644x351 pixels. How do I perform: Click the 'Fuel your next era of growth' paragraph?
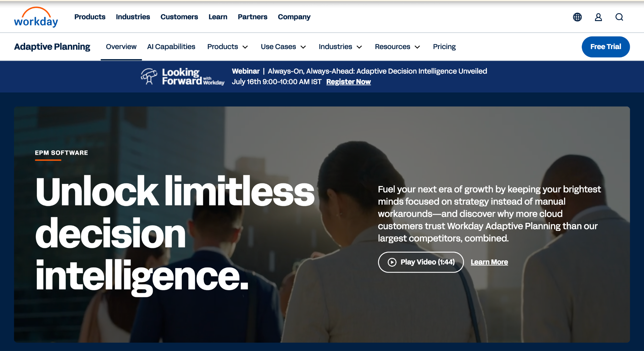(489, 214)
